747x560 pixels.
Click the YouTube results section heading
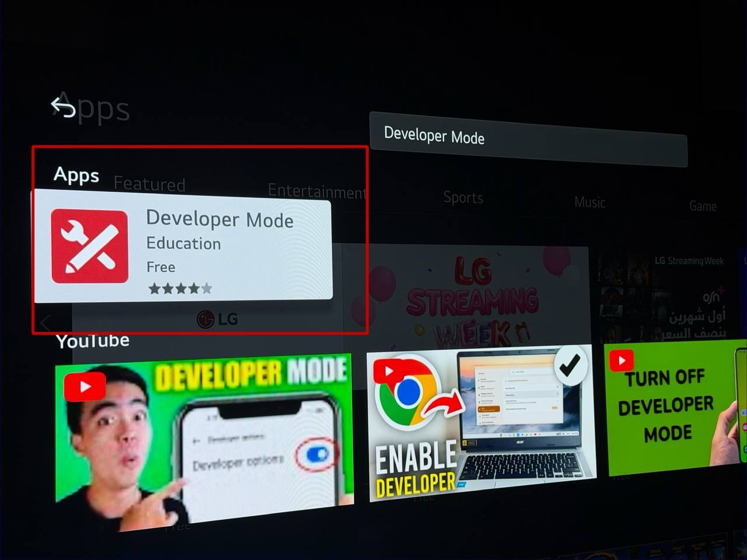pos(92,341)
